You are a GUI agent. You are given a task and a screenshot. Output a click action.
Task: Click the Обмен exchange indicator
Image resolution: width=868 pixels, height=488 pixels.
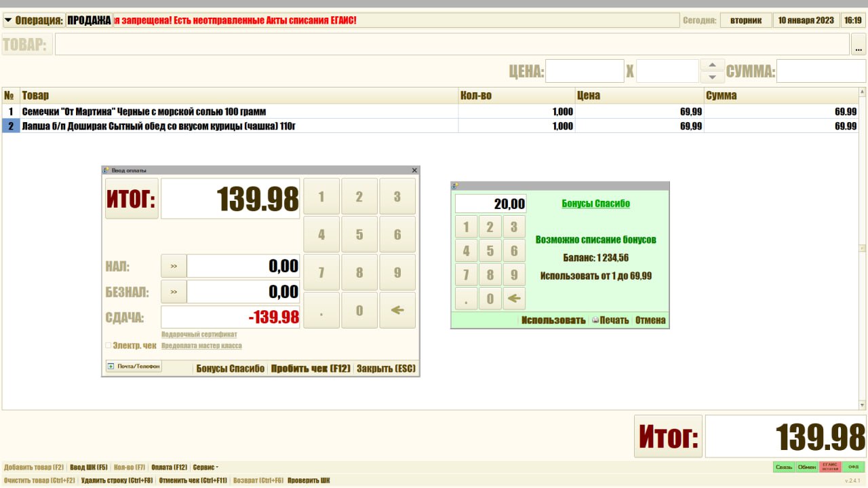806,467
